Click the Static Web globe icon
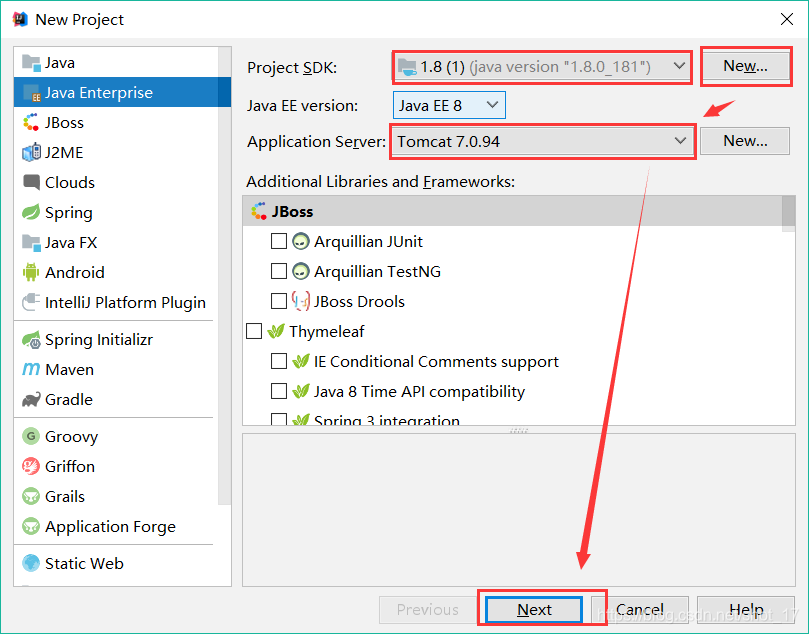 (x=31, y=563)
